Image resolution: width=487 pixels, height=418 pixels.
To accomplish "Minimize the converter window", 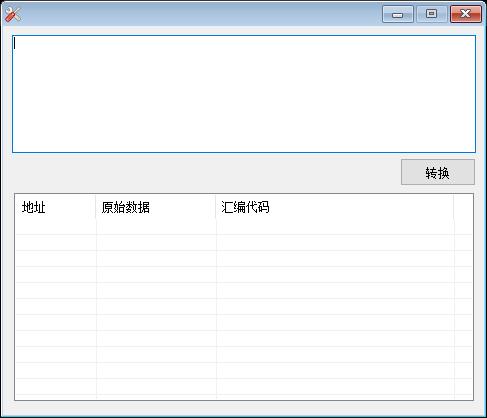I will pyautogui.click(x=398, y=14).
